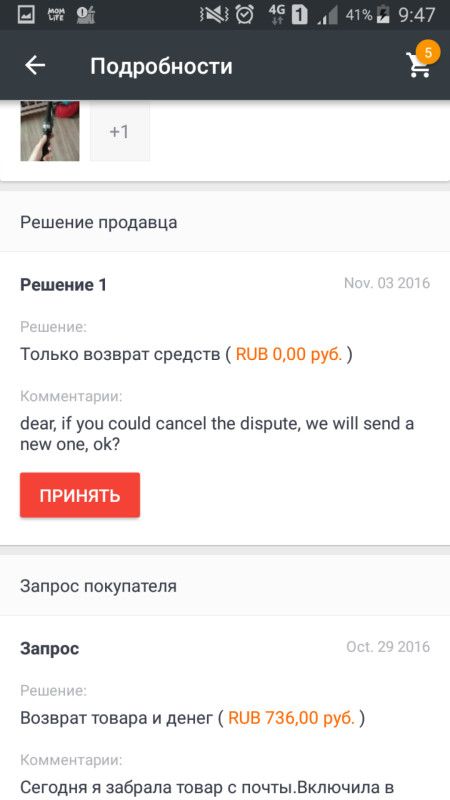Tap the RUB 736,00 руб. refund amount
Viewport: 450px width, 800px height.
[291, 718]
